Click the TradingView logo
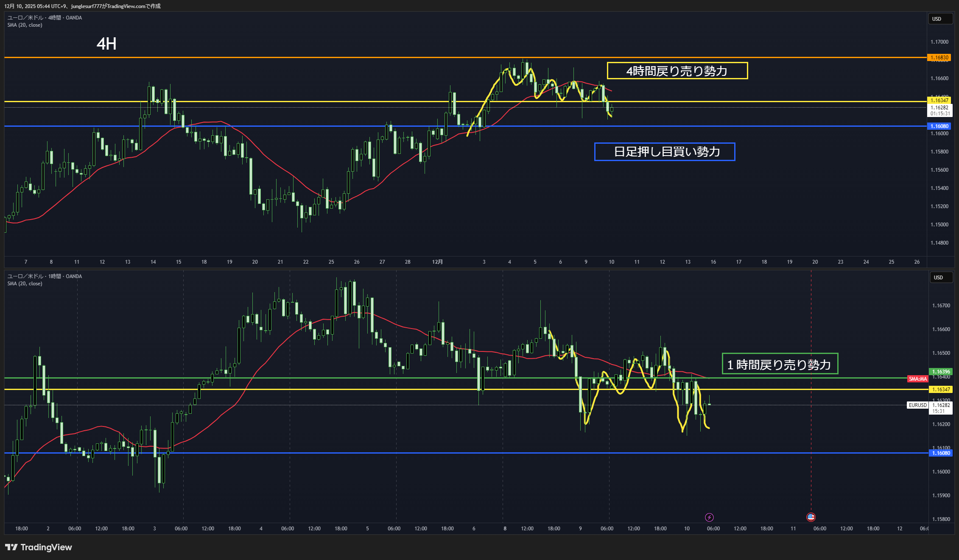The width and height of the screenshot is (959, 560). (39, 547)
